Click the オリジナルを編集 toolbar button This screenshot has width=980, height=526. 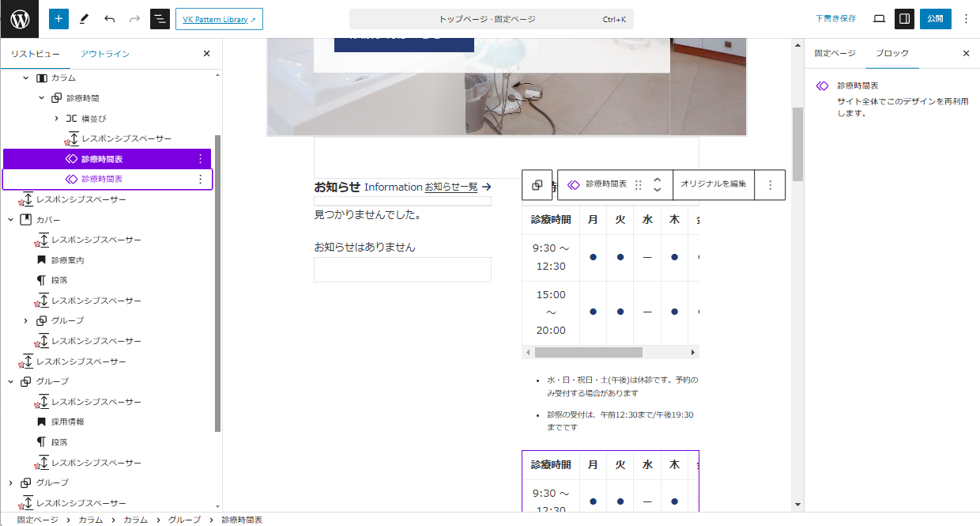pyautogui.click(x=713, y=184)
